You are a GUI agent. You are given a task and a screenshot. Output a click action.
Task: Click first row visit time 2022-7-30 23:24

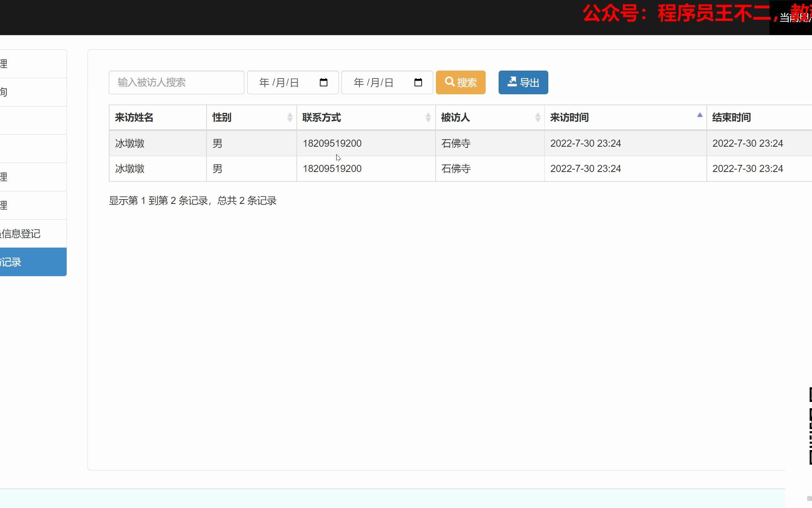(585, 143)
